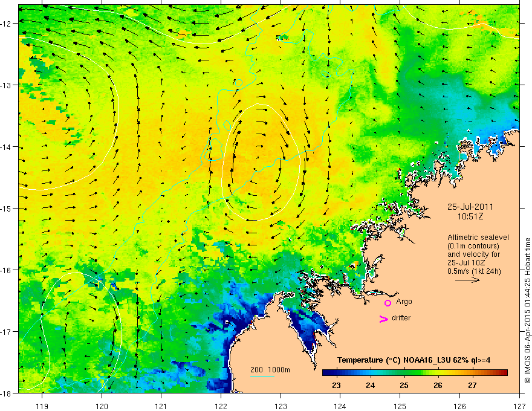Image resolution: width=532 pixels, height=411 pixels.
Task: Click the latitude axis label -14
Action: (x=7, y=147)
